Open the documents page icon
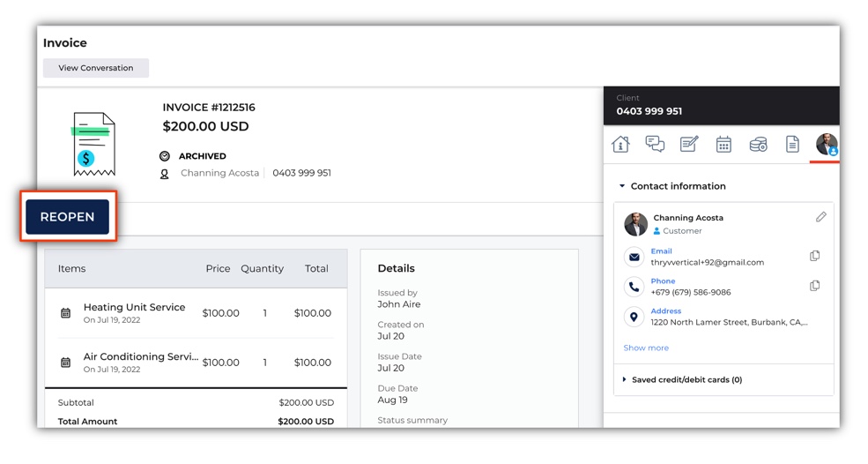This screenshot has width=868, height=464. point(792,144)
